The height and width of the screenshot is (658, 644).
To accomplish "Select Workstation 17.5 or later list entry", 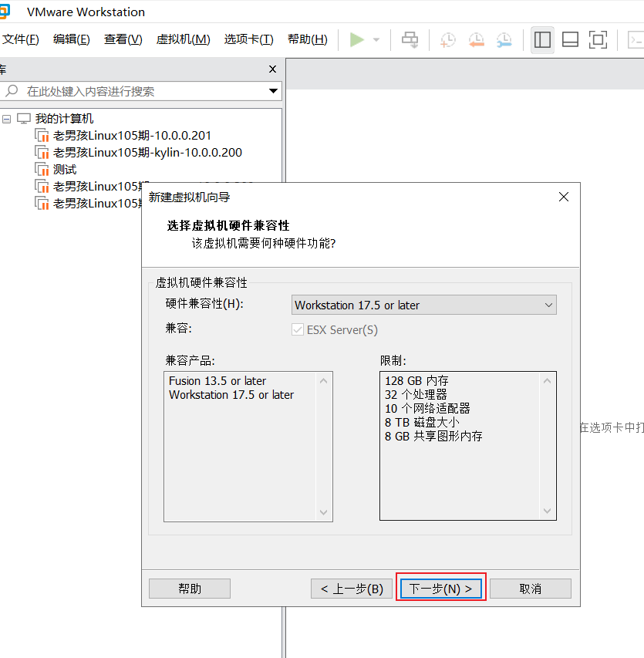I will (231, 395).
